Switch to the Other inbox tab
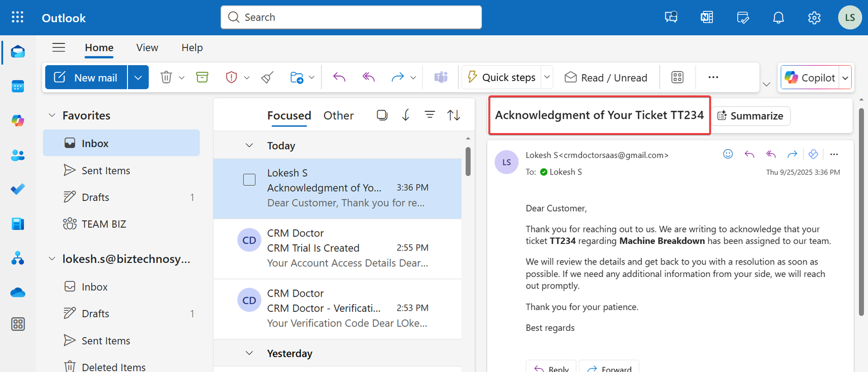The height and width of the screenshot is (372, 868). click(x=339, y=116)
